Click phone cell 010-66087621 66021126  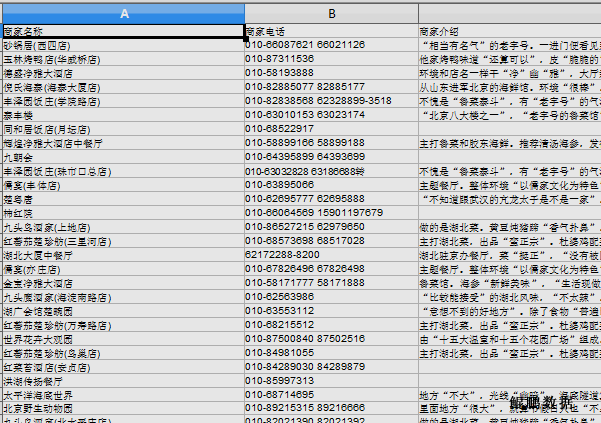pyautogui.click(x=332, y=45)
